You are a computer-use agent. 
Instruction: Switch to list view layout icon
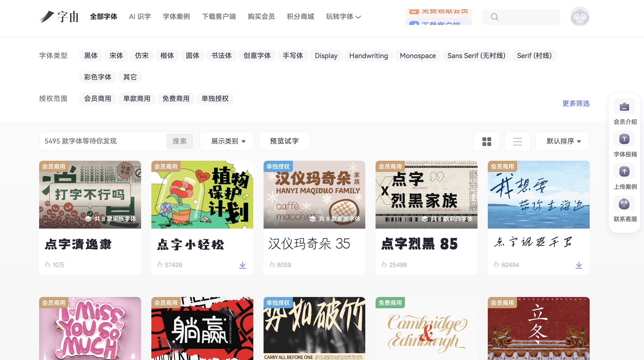(x=517, y=142)
